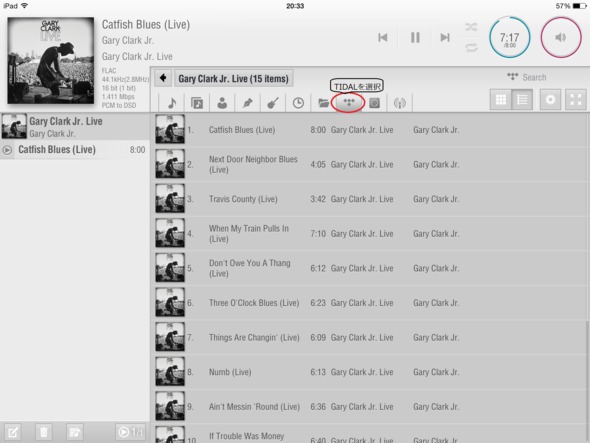Play track 2 Next Door Neighbor Blues
This screenshot has width=590, height=443.
pyautogui.click(x=369, y=164)
